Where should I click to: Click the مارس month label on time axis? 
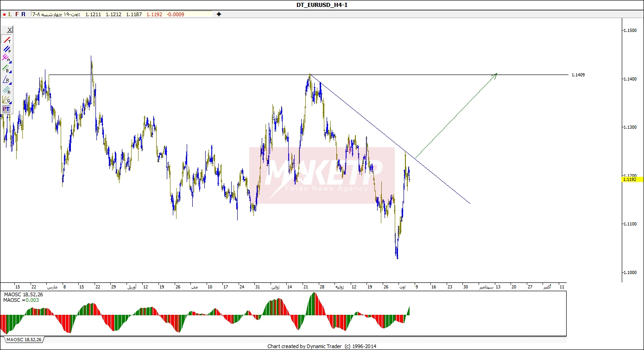(x=52, y=287)
